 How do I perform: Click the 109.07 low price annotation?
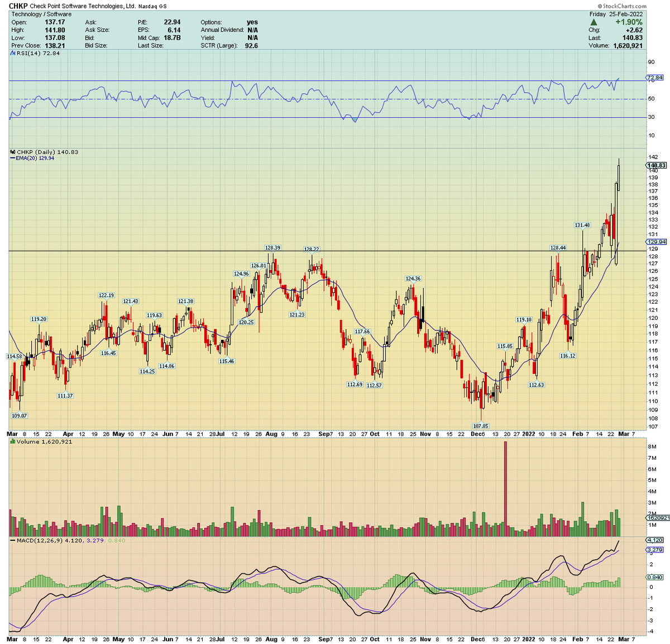pos(20,415)
